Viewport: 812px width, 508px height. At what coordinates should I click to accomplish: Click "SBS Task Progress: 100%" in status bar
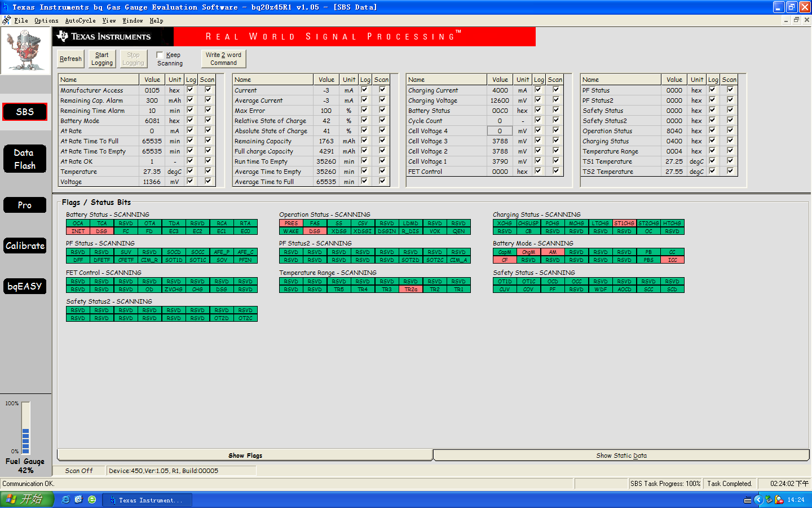[665, 484]
